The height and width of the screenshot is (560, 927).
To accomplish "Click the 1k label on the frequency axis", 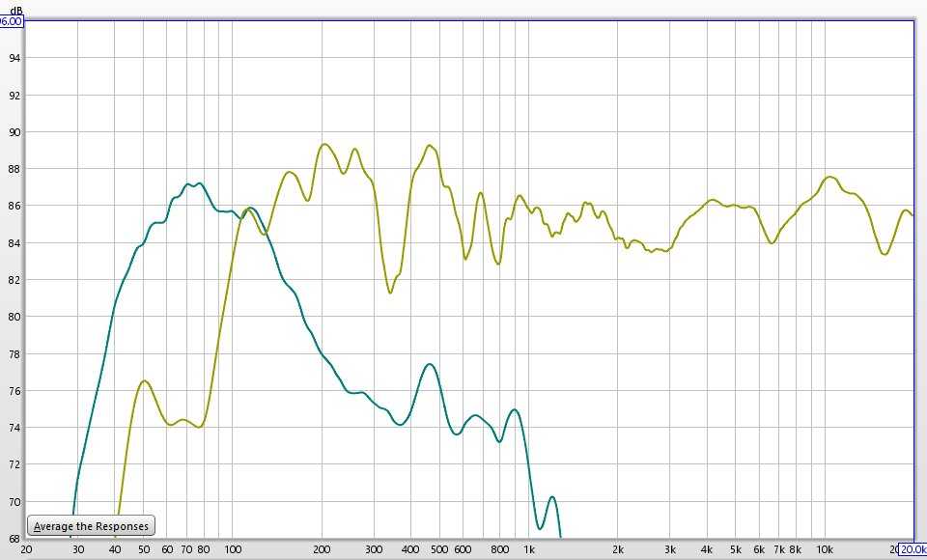I will 529,548.
